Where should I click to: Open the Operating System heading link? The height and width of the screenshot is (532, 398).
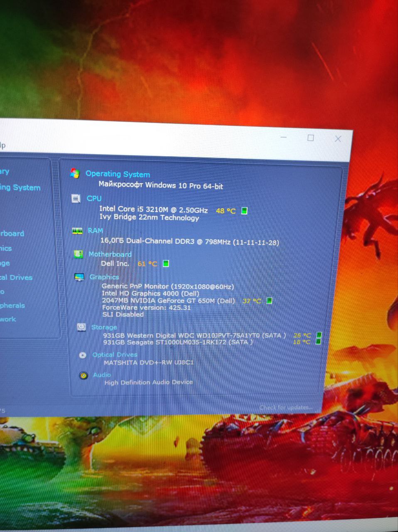tap(118, 174)
